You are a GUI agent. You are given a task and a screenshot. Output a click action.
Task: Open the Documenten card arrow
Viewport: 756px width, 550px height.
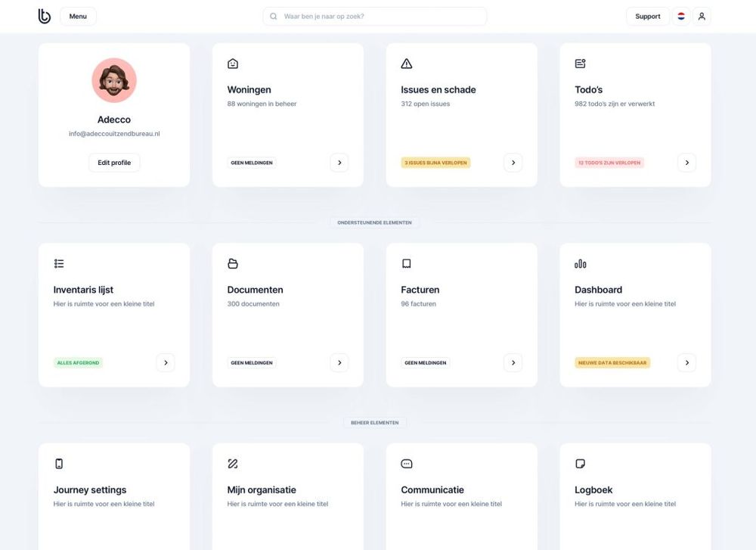pos(339,363)
